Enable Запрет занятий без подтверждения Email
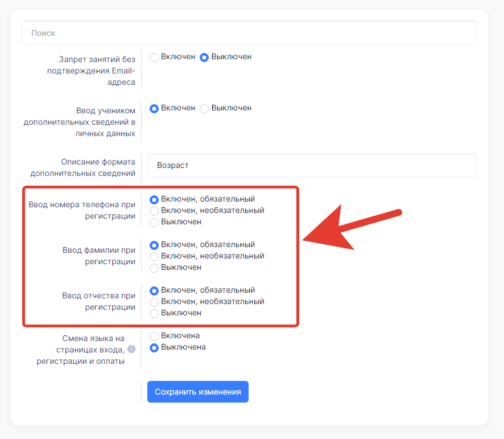 tap(154, 58)
